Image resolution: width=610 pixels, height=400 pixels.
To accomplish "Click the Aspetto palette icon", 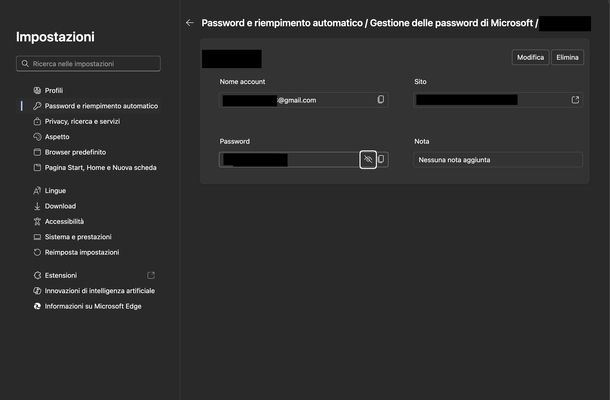I will tap(37, 137).
